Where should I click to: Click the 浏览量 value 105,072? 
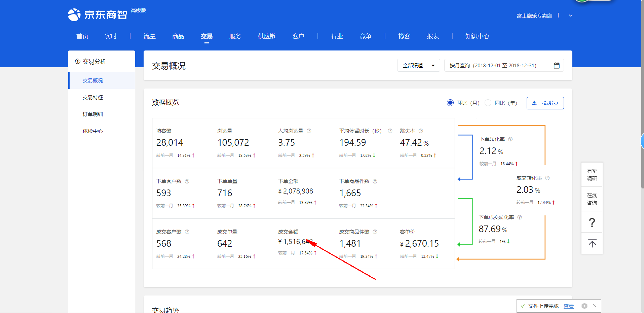pos(233,143)
